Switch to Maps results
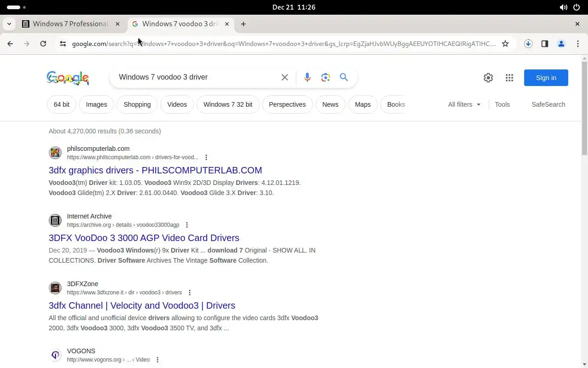 pyautogui.click(x=362, y=104)
